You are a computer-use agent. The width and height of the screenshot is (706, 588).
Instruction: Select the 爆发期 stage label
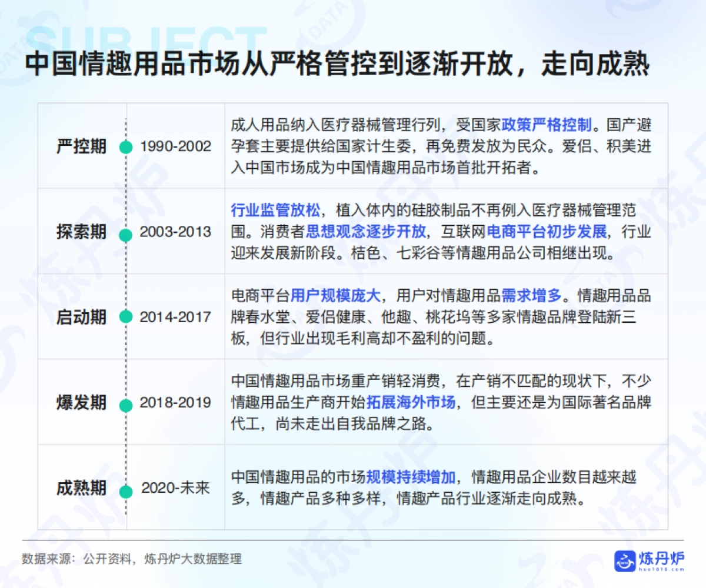pyautogui.click(x=81, y=403)
